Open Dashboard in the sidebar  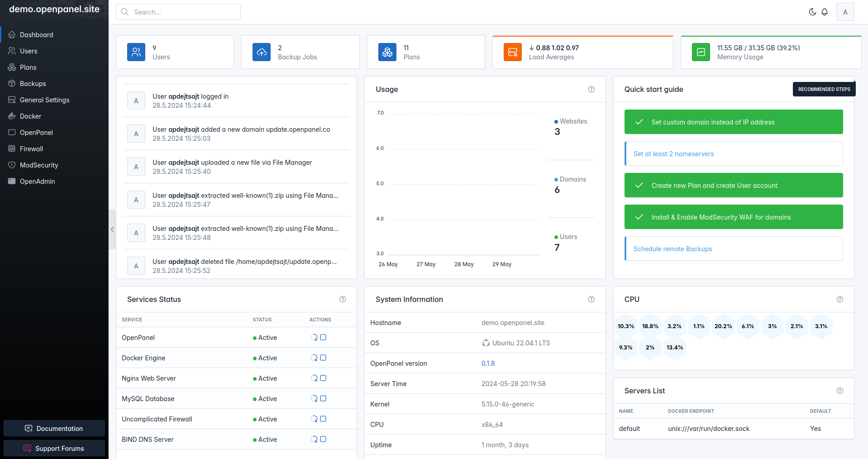pyautogui.click(x=54, y=35)
